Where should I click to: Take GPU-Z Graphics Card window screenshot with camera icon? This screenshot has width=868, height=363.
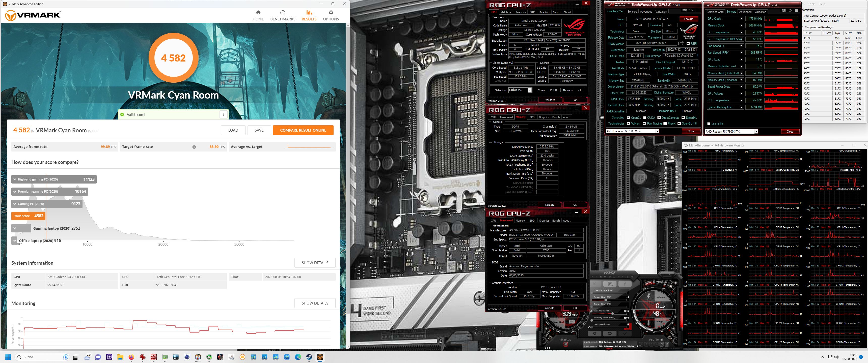point(685,10)
